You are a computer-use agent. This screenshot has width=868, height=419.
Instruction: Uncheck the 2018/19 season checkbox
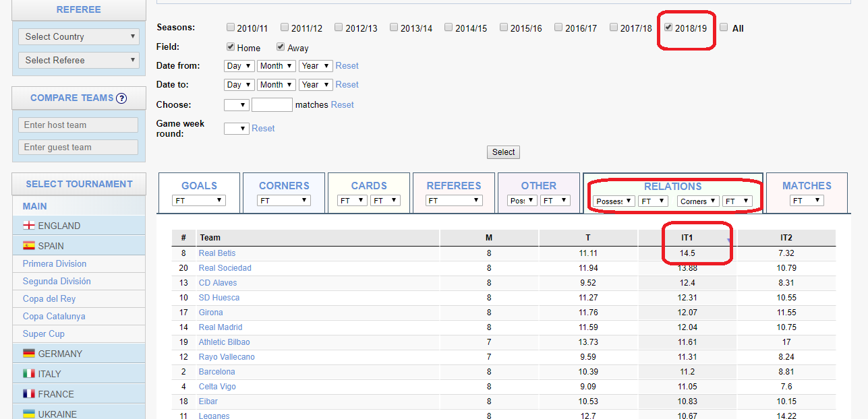668,28
